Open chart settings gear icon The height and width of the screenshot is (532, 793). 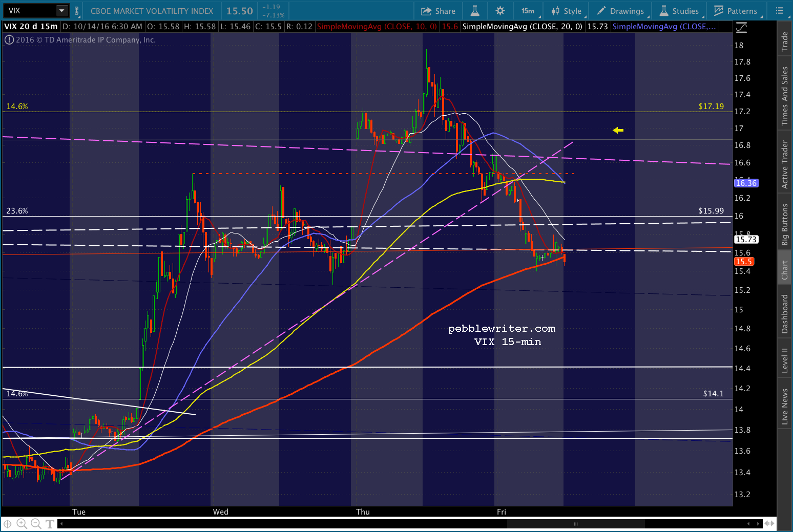click(500, 11)
